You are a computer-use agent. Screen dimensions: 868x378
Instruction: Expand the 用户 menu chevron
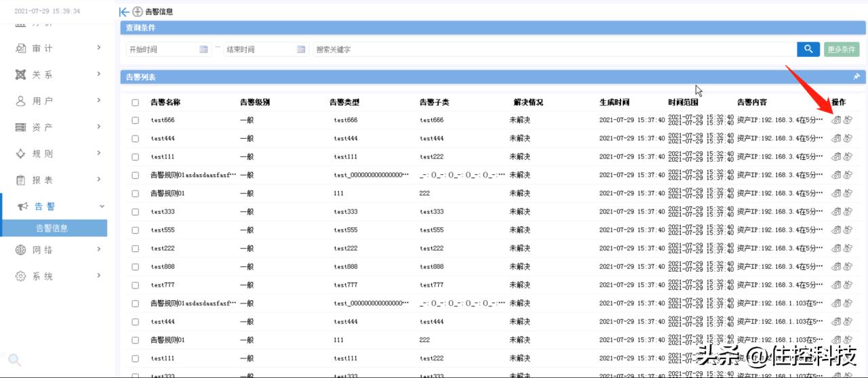coord(99,100)
